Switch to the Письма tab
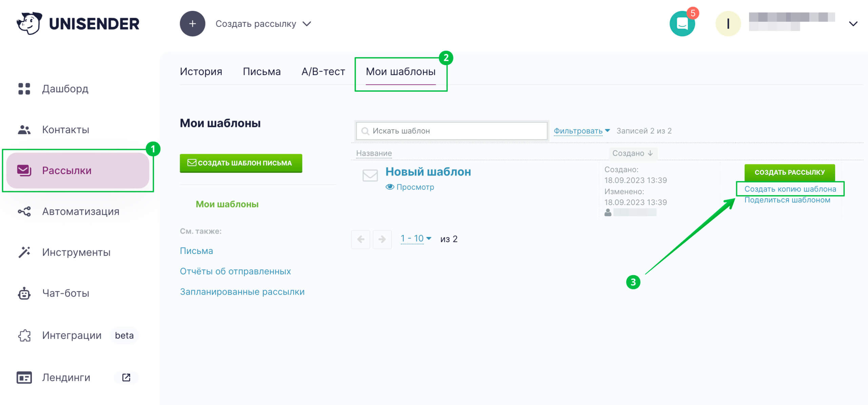The image size is (868, 405). pos(262,72)
